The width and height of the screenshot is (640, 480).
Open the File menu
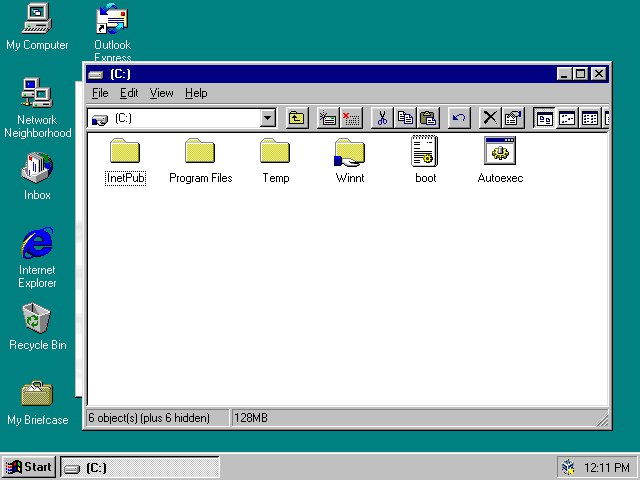(100, 93)
